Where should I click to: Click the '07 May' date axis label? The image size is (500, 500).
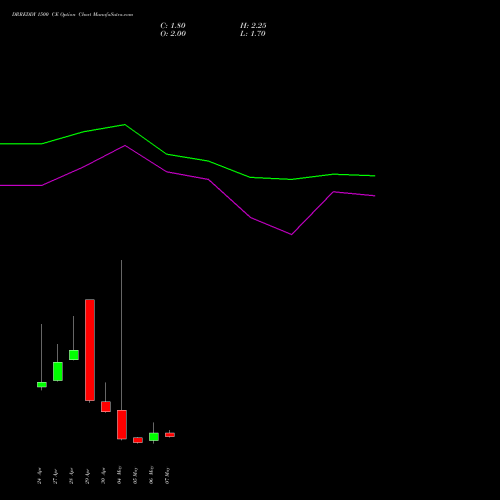tap(168, 475)
